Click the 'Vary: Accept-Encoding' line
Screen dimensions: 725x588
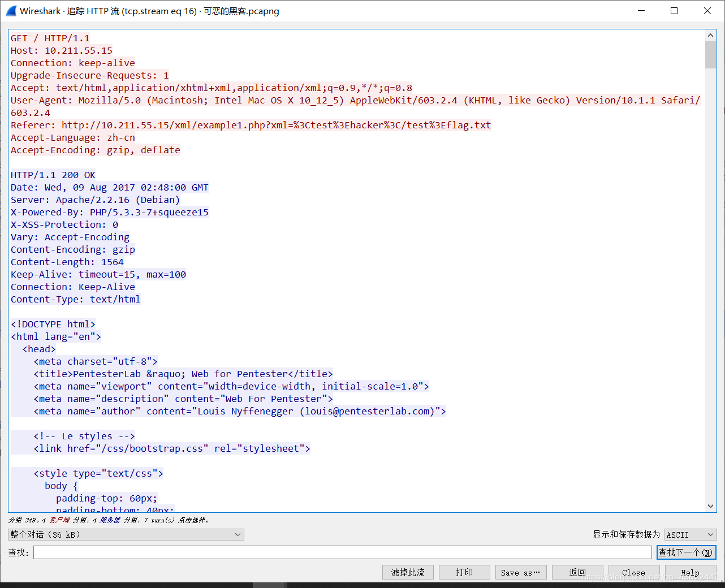click(x=70, y=237)
